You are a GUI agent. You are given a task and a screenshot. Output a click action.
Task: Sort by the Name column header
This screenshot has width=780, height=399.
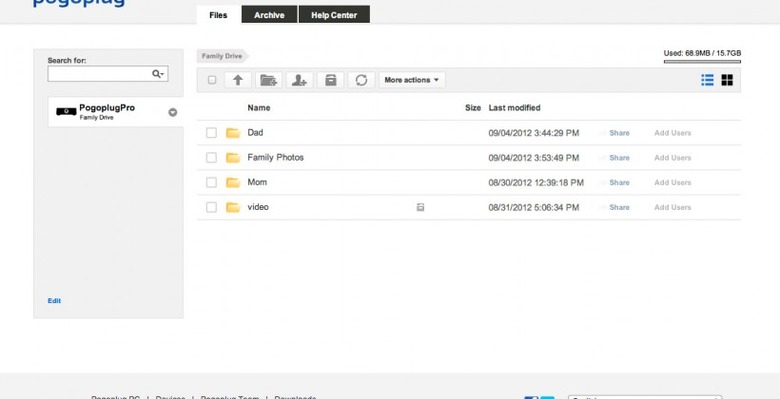tap(259, 107)
